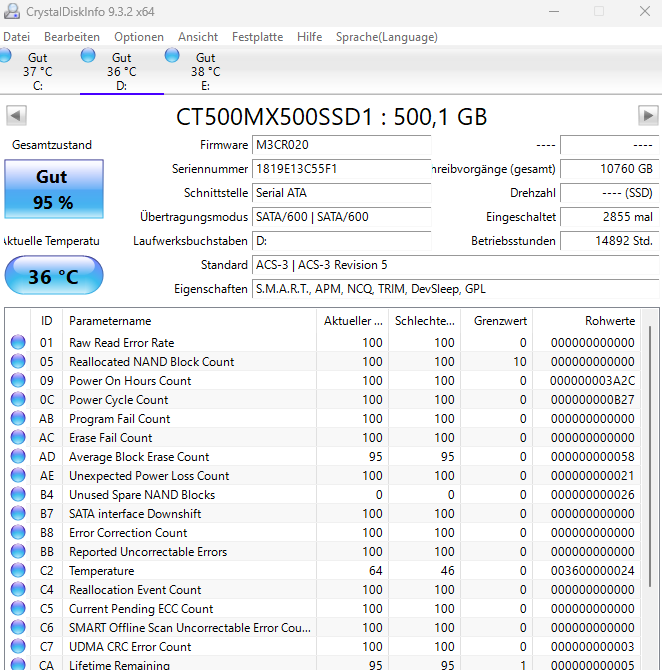Select raw value 000000000B27
662x670 pixels.
tap(592, 400)
